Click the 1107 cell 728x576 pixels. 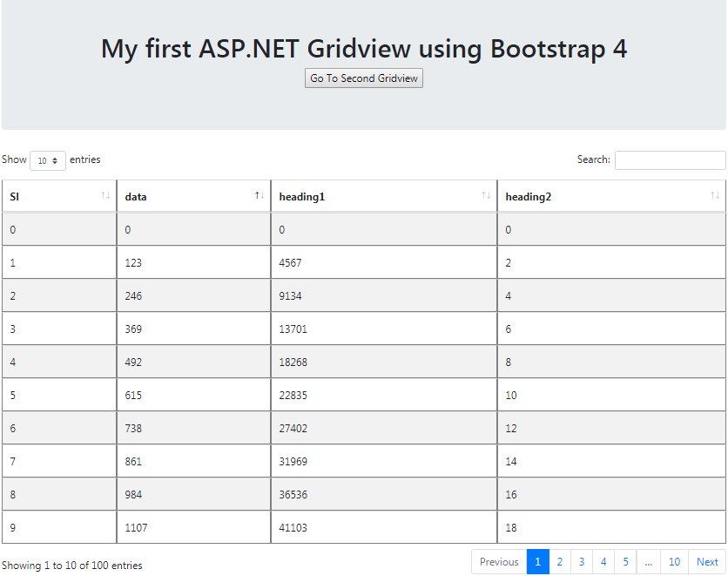coord(193,527)
